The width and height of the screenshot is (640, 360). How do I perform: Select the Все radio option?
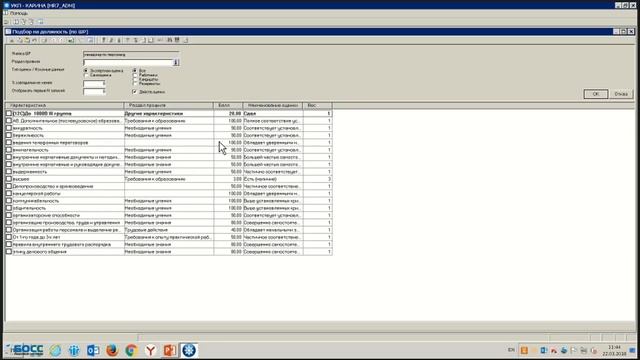[x=135, y=71]
